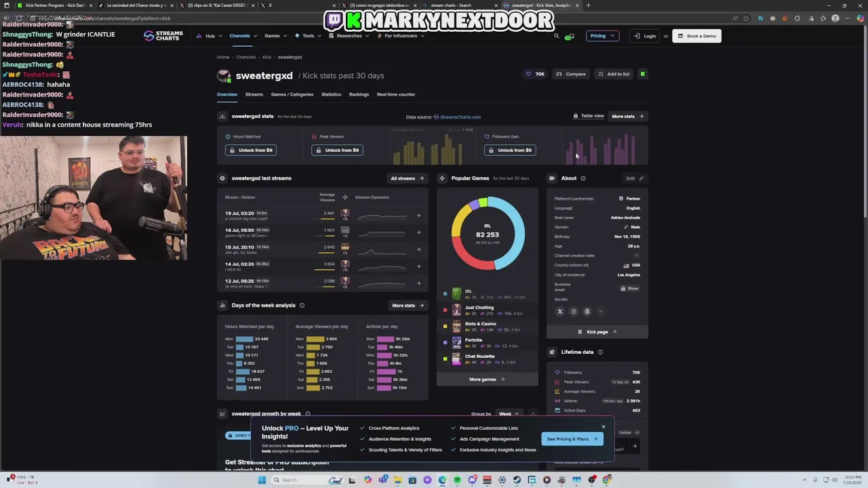The height and width of the screenshot is (488, 868).
Task: Click the All streams button
Action: [408, 178]
